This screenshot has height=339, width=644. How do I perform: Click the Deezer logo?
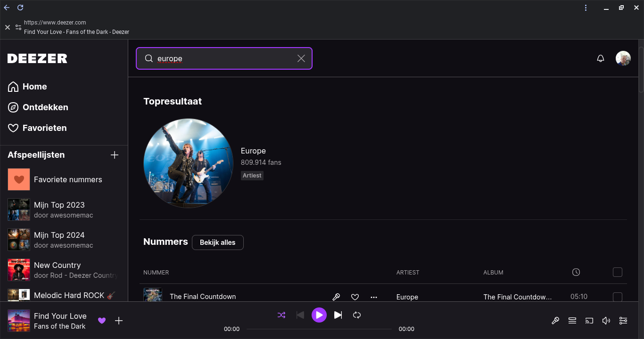pyautogui.click(x=37, y=58)
